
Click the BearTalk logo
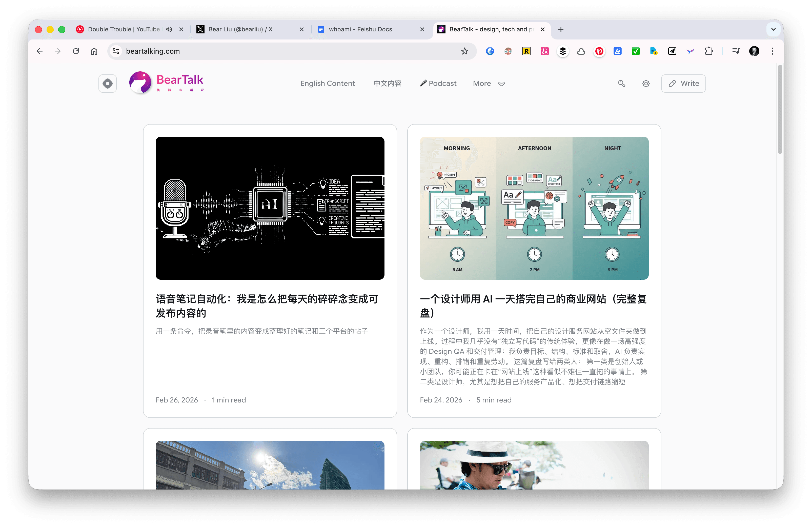click(x=167, y=82)
